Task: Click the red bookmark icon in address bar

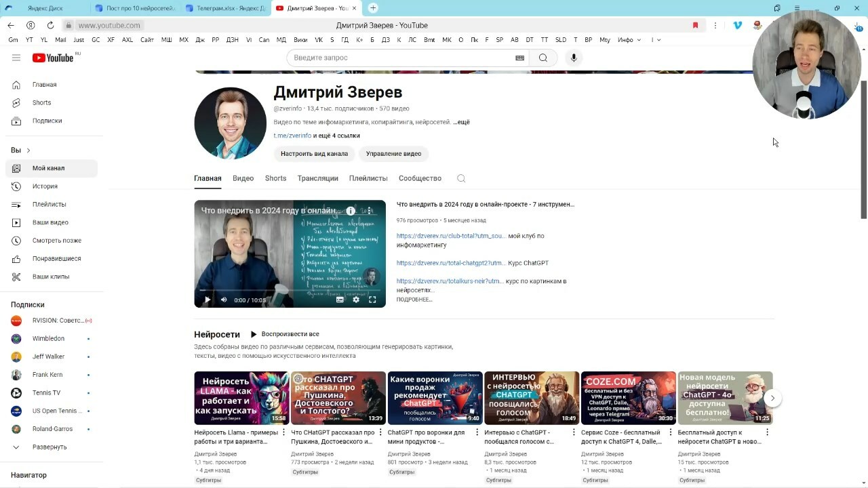Action: [695, 25]
